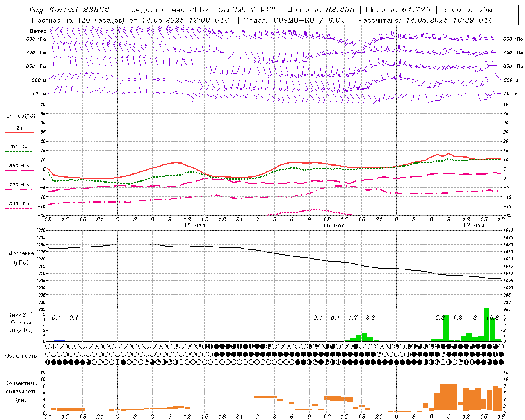Screen dimensions: 525x420
Task: Click the Модель COSMO-RU / 6.6км text
Action: tap(296, 20)
